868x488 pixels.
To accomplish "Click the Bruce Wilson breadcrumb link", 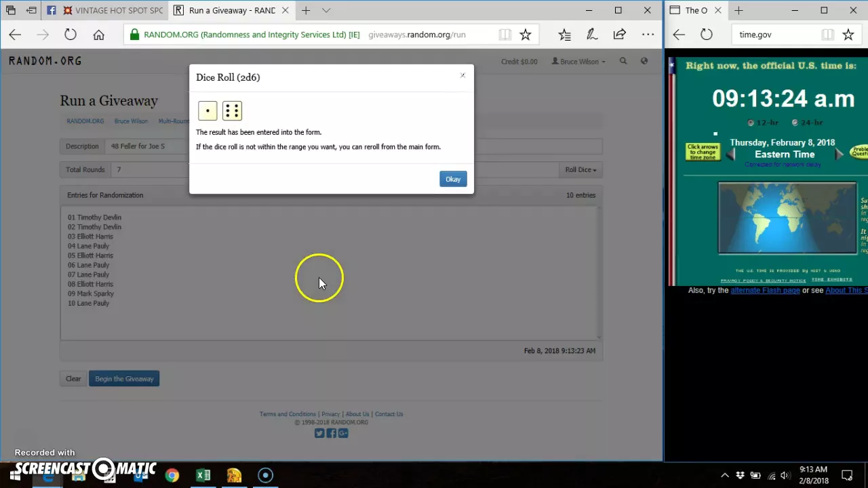I will (x=131, y=121).
